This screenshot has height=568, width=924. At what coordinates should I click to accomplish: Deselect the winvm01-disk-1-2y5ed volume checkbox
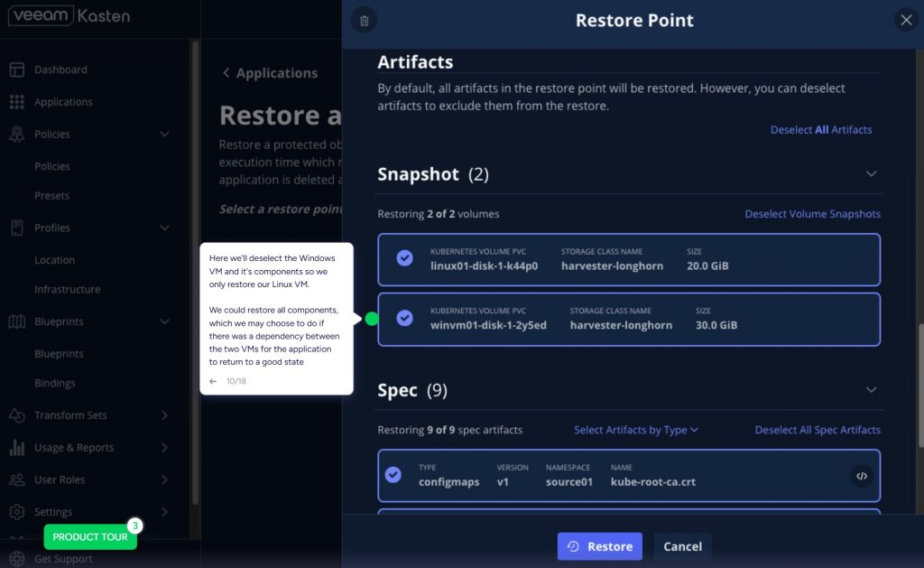[405, 318]
